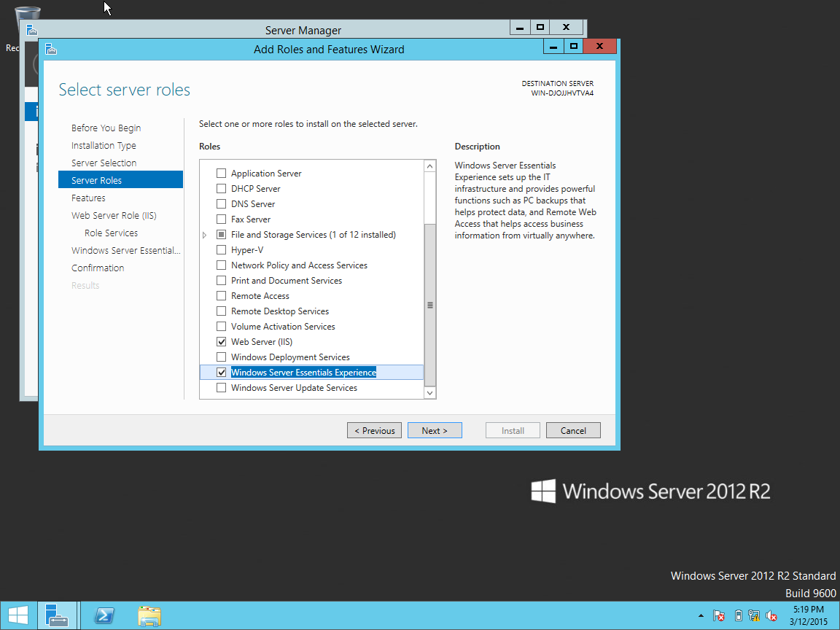
Task: Select the Web Server (IIS) label
Action: 262,342
